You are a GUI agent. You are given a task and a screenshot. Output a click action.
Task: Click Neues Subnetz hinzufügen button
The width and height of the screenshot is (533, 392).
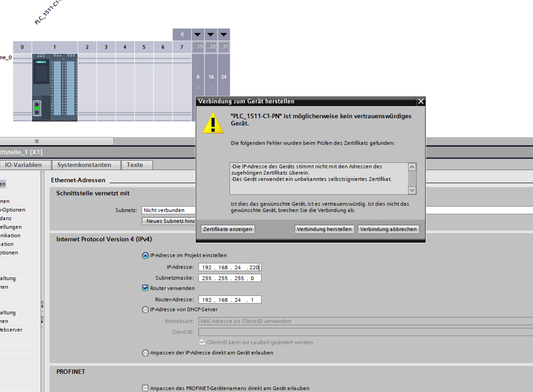point(169,221)
